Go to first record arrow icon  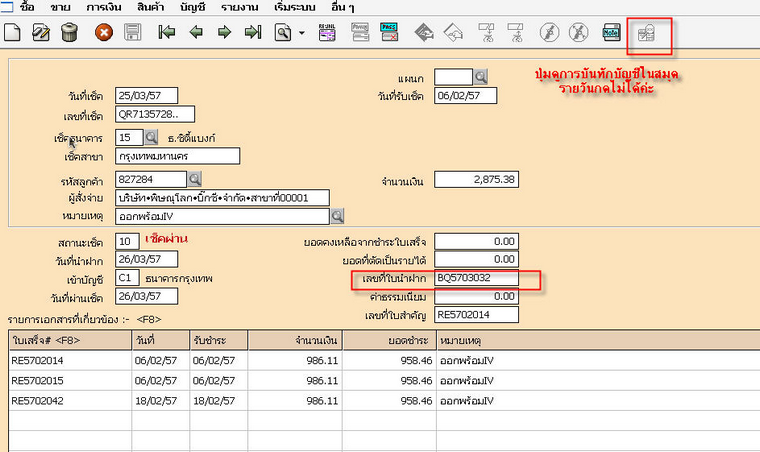coord(166,32)
